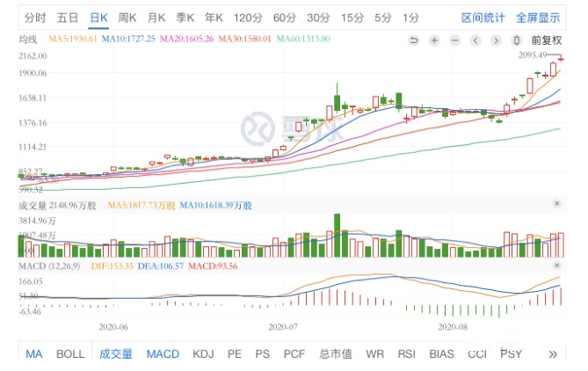Zoom in with the plus icon

434,40
